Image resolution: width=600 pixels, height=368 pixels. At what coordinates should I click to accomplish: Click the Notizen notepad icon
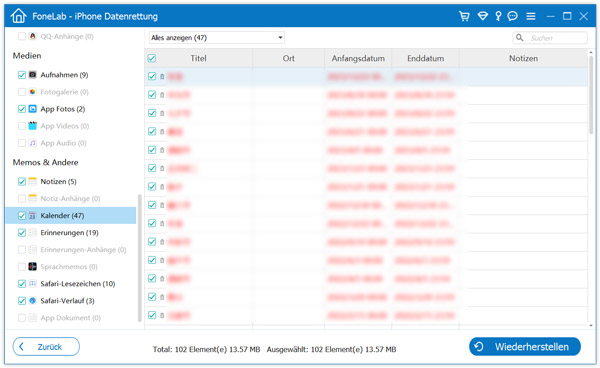(33, 181)
